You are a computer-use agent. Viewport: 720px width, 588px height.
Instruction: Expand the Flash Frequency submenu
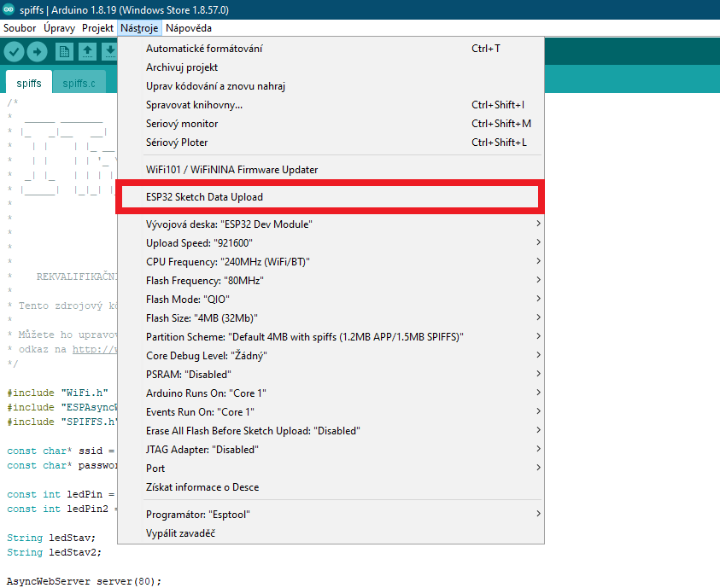point(331,280)
